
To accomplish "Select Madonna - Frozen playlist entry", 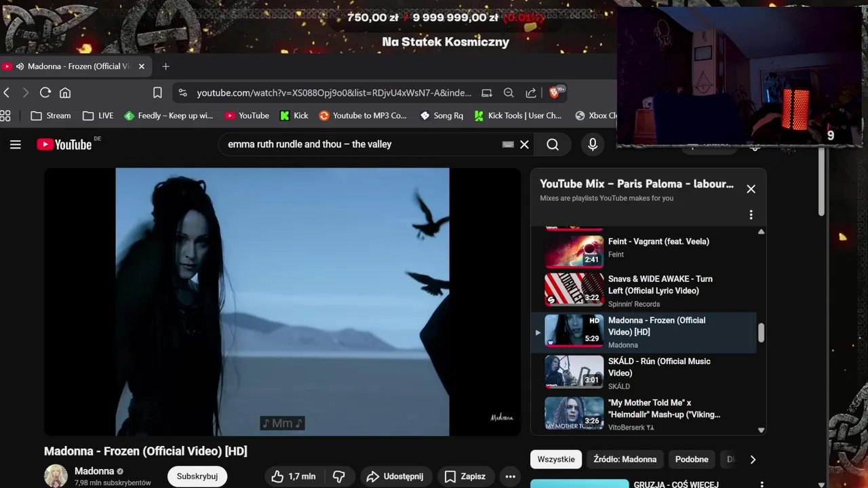I will click(644, 332).
